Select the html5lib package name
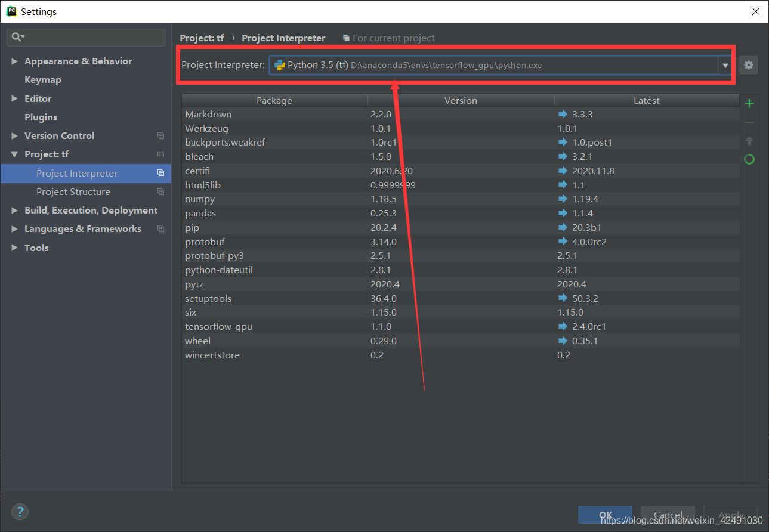The image size is (769, 532). [x=203, y=185]
